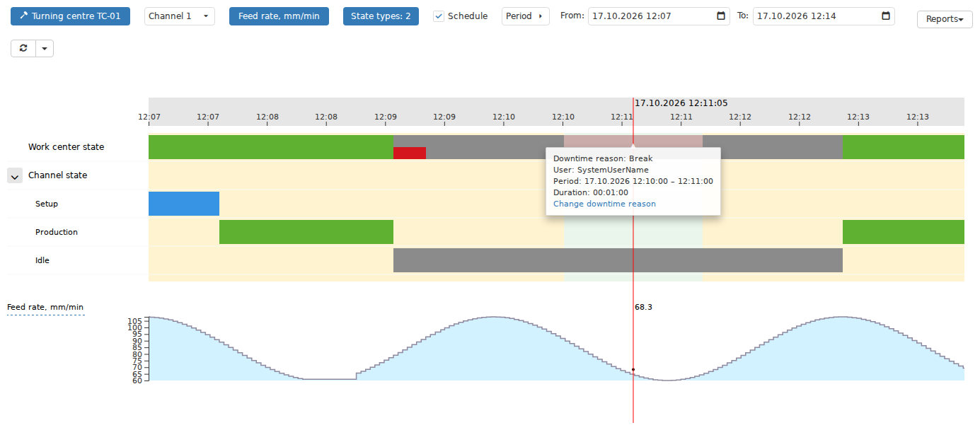The width and height of the screenshot is (980, 430).
Task: Open the refresh options dropdown arrow
Action: click(44, 48)
